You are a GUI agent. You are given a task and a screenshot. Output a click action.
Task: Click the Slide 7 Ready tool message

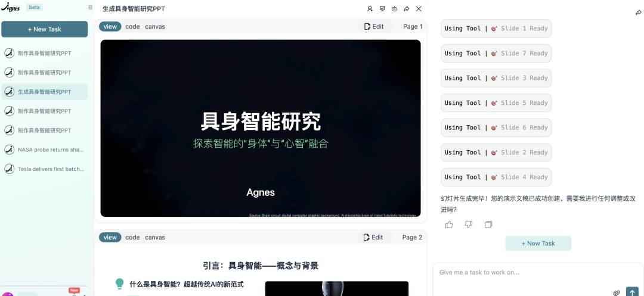pyautogui.click(x=496, y=53)
